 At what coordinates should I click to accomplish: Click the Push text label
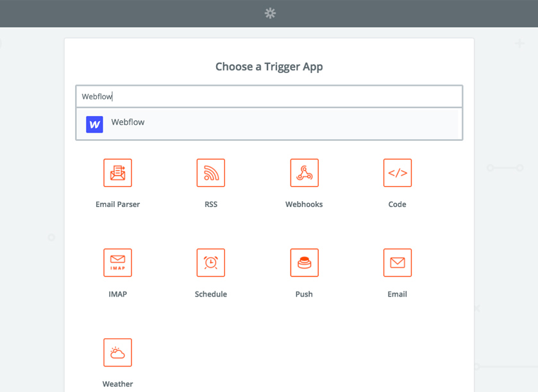tap(304, 294)
